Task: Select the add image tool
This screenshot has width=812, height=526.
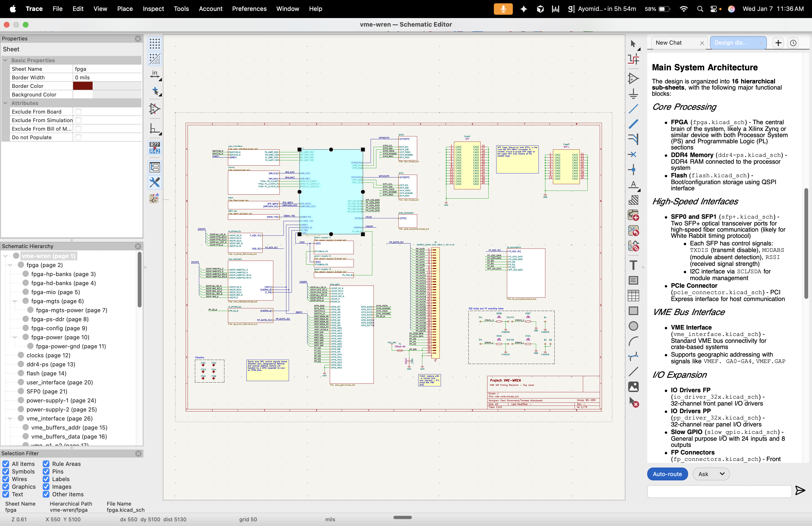Action: (x=633, y=387)
